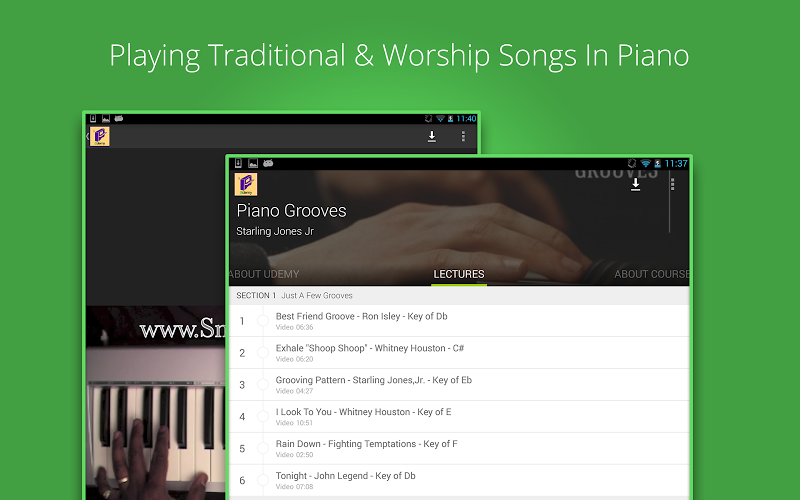800x500 pixels.
Task: Tap the 11:40 clock in back window
Action: click(466, 118)
